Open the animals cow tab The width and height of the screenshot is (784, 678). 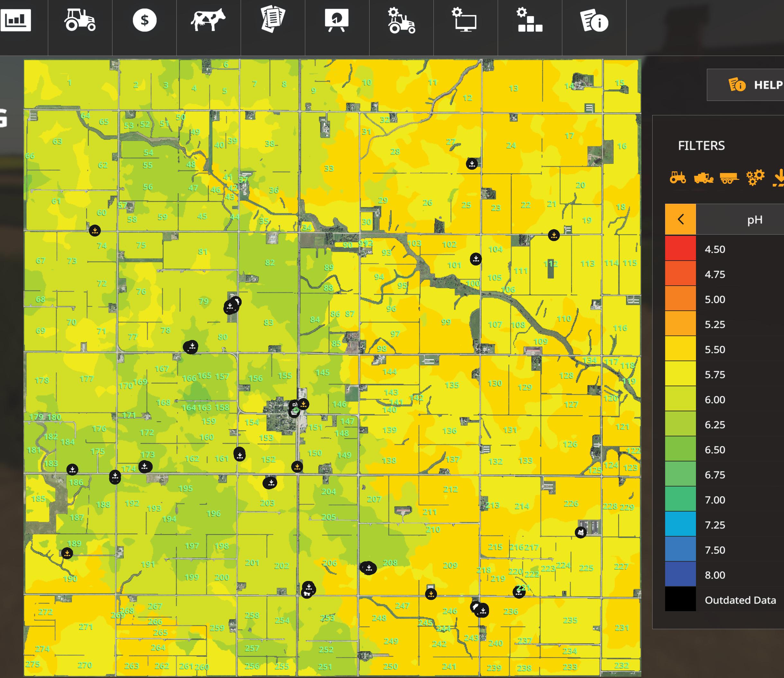208,20
